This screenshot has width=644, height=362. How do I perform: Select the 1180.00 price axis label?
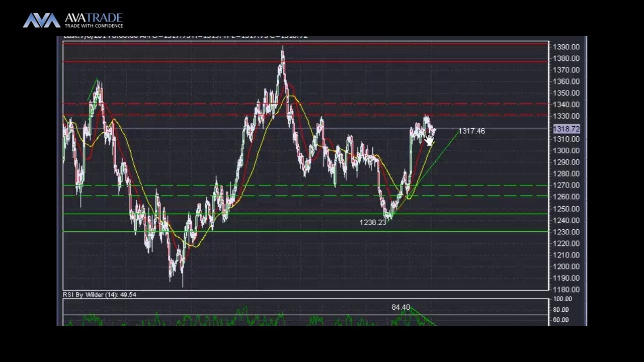click(x=566, y=290)
